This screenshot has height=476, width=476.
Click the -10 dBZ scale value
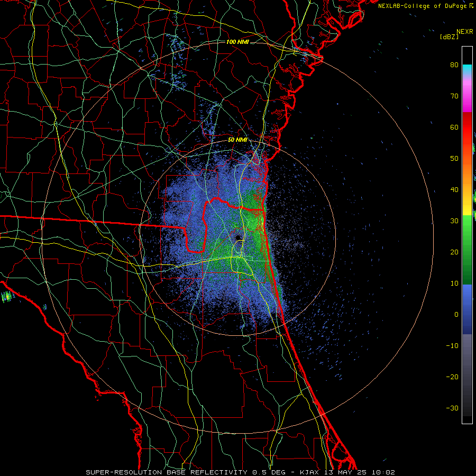(x=452, y=346)
